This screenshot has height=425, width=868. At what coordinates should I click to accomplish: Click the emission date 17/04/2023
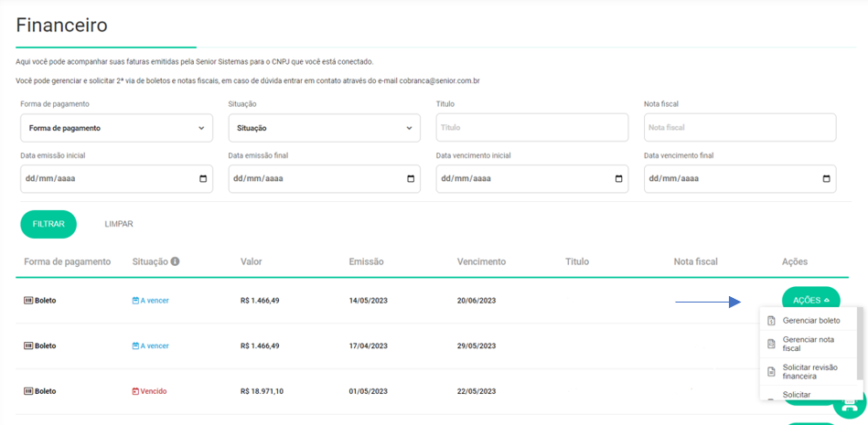(x=368, y=345)
